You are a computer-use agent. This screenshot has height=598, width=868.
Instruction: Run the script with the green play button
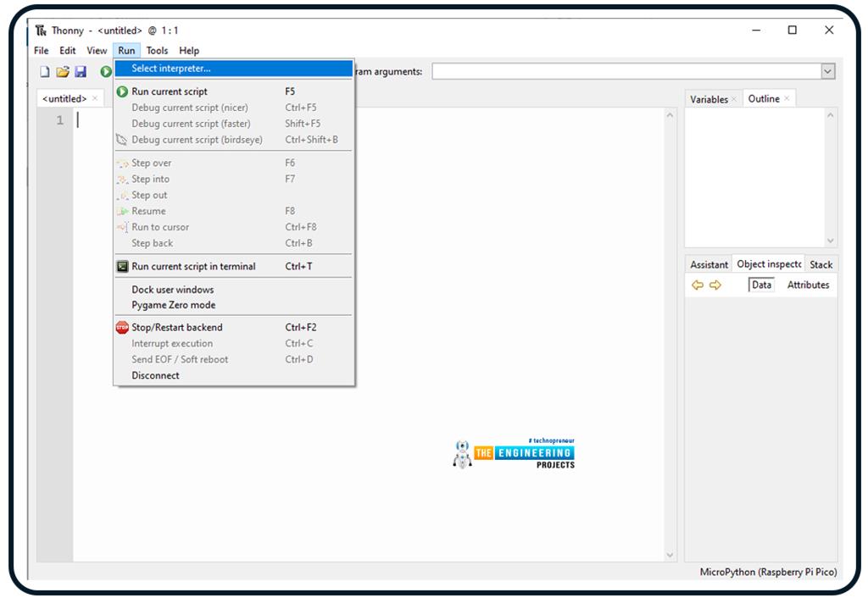[105, 71]
